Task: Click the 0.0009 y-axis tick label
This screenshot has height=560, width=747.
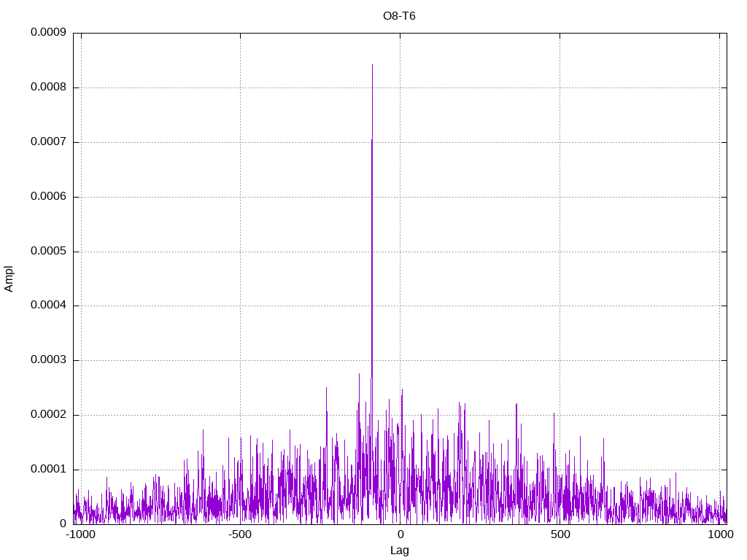Action: 48,32
